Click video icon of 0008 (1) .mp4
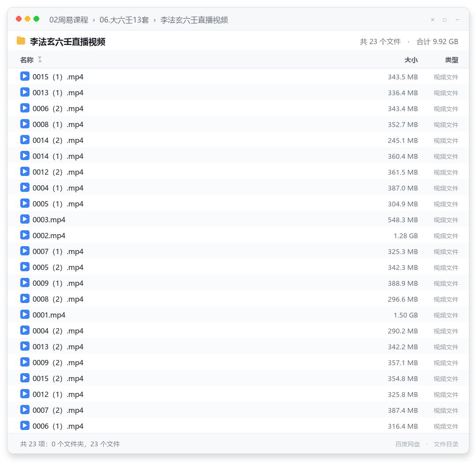Screen dimensions: 476x464 click(25, 123)
